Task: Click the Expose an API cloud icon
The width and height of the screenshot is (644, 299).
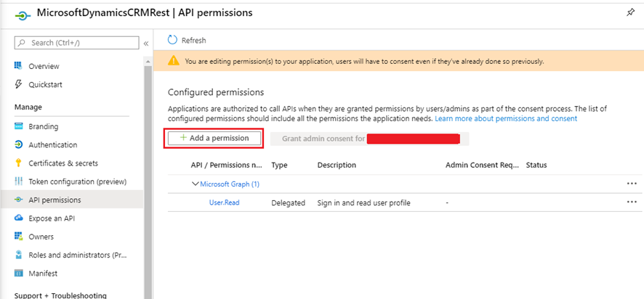Action: (18, 218)
